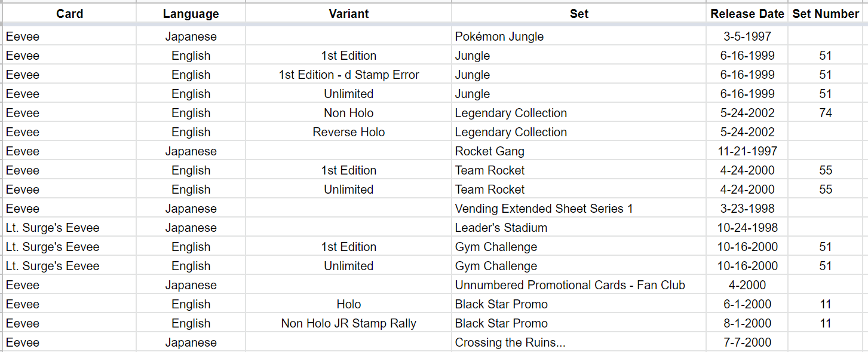
Task: Select the Leader's Stadium set cell
Action: pyautogui.click(x=579, y=228)
